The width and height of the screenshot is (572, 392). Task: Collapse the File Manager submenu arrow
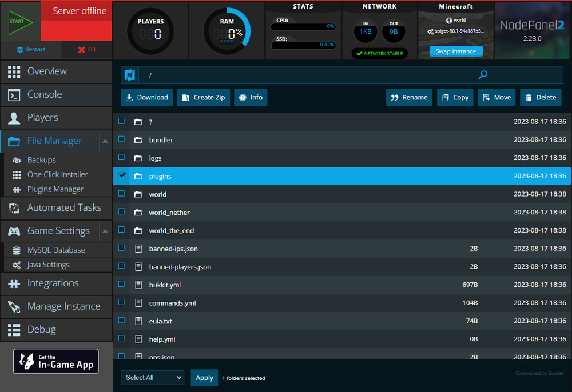coord(105,141)
